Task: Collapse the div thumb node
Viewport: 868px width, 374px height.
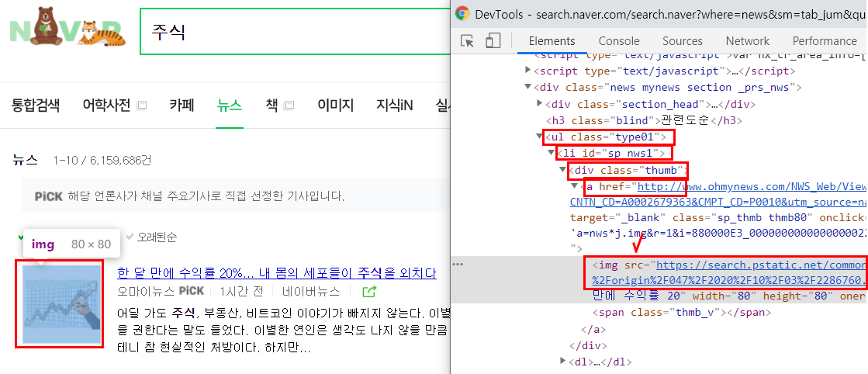Action: click(x=563, y=170)
